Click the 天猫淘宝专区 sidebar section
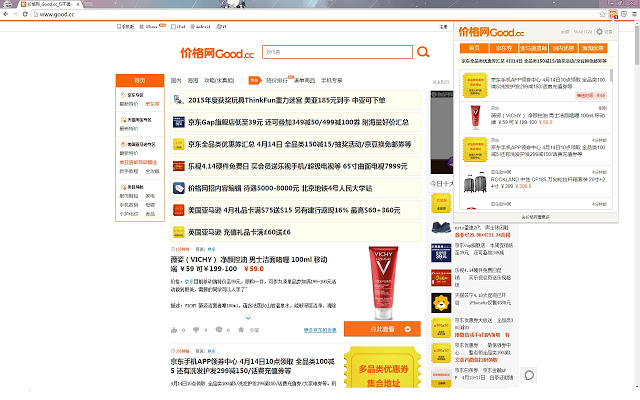Screen dimensions: 640x400 click(136, 120)
